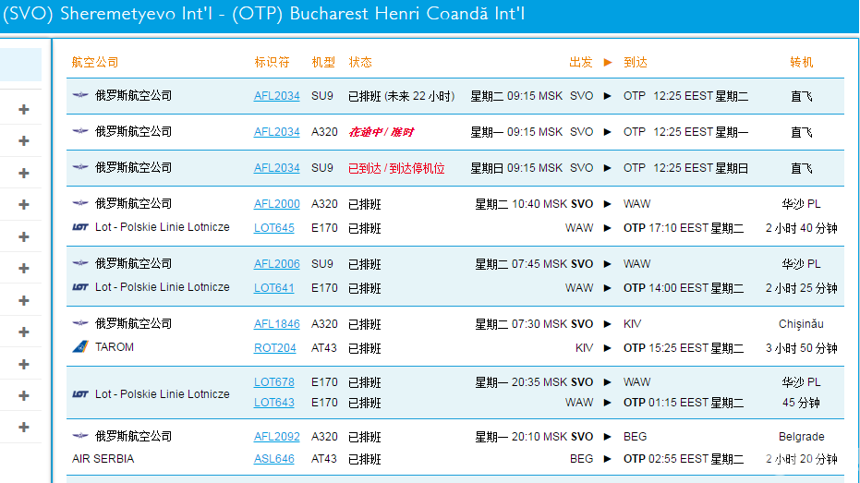The height and width of the screenshot is (483, 860).
Task: Open flight link ASL646
Action: pos(274,459)
